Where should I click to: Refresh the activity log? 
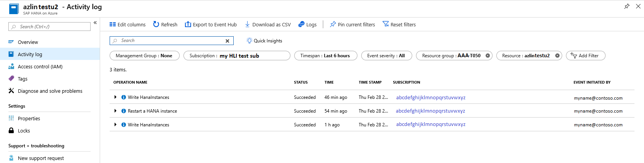pos(165,24)
